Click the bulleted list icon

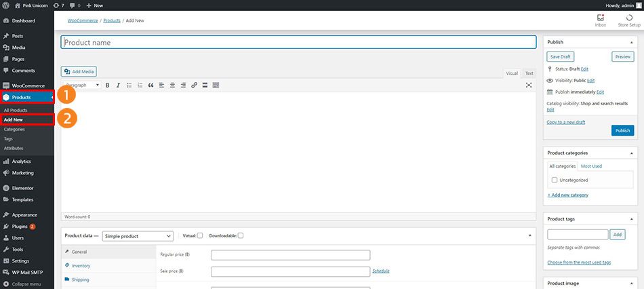pos(129,85)
